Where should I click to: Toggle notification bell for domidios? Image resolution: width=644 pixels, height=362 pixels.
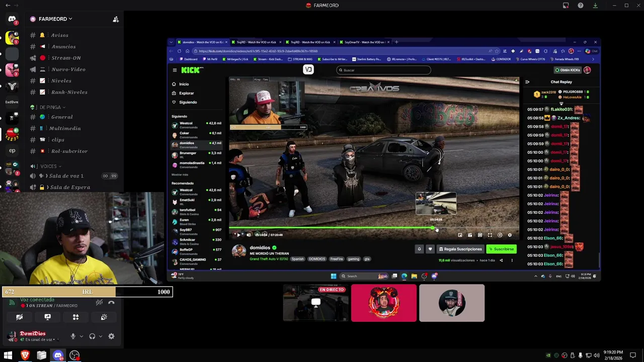coord(419,249)
